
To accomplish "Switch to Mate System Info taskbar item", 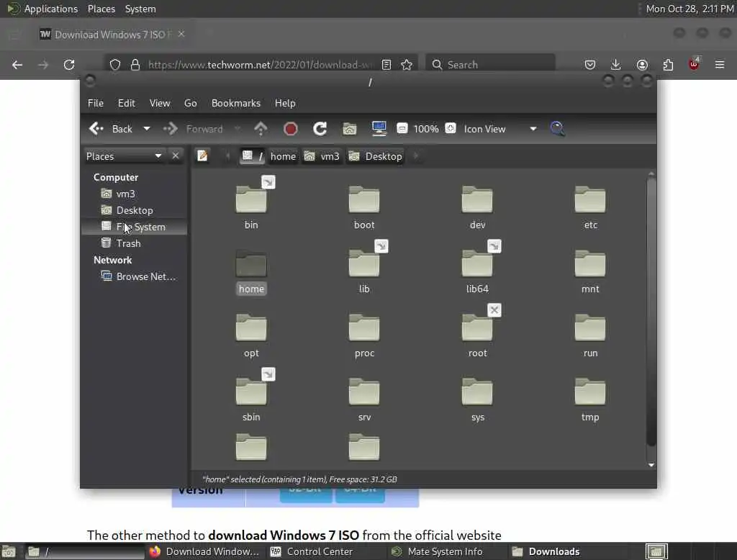I will [x=445, y=551].
